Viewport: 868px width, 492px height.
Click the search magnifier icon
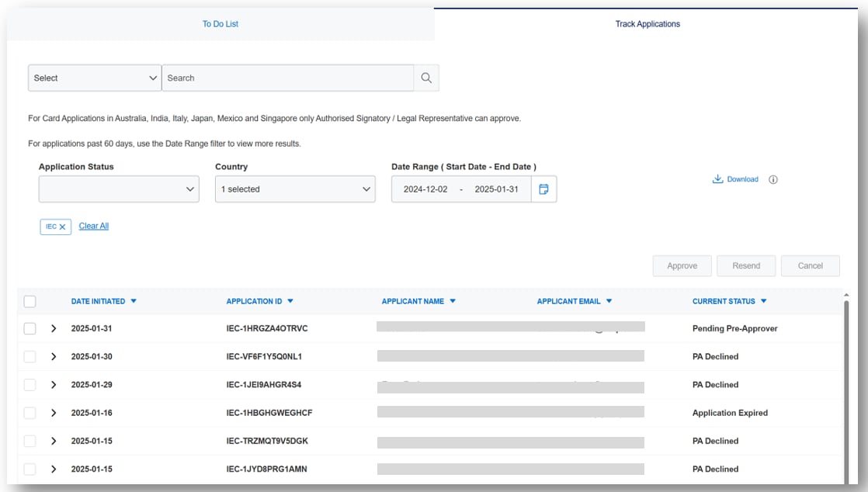424,78
